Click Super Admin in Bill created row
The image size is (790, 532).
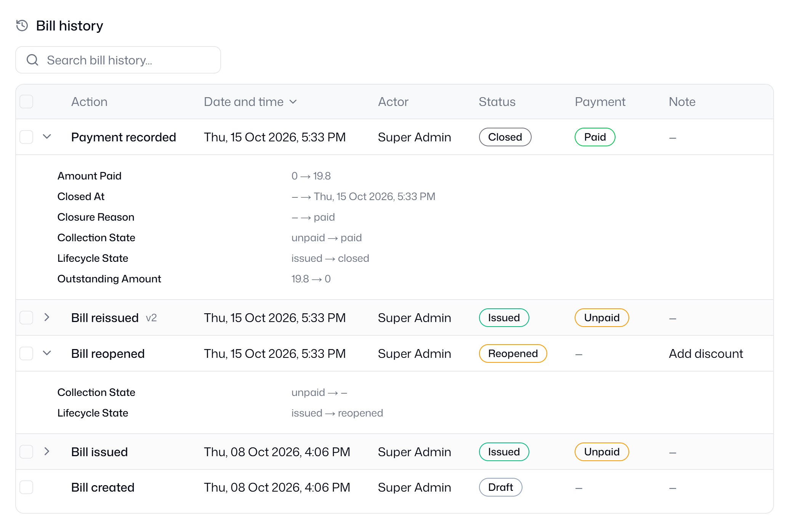click(414, 487)
